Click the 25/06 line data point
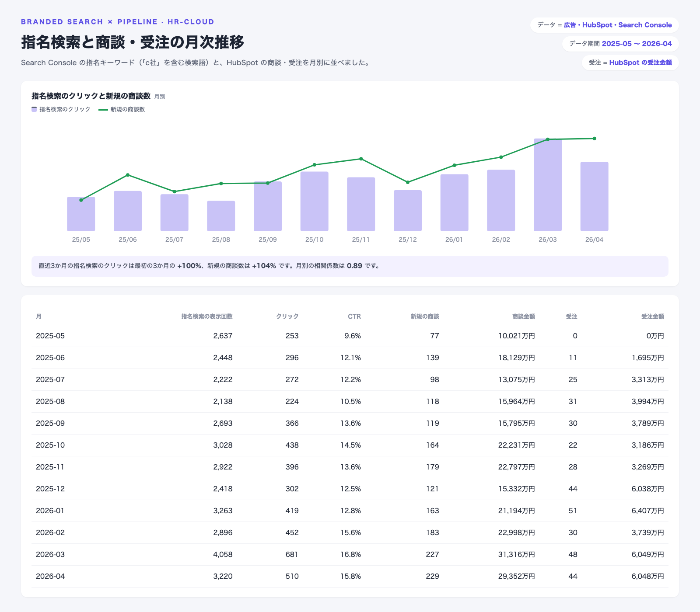This screenshot has width=700, height=612. click(128, 175)
